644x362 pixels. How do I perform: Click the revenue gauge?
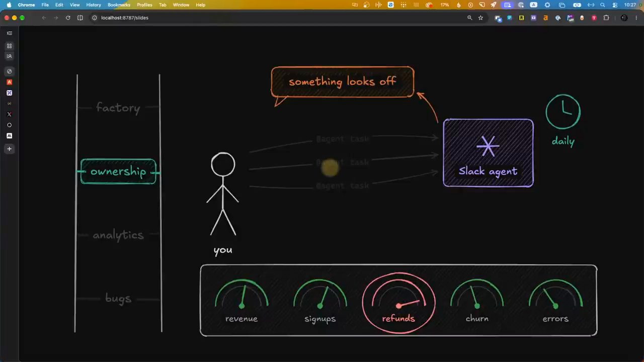point(242,301)
